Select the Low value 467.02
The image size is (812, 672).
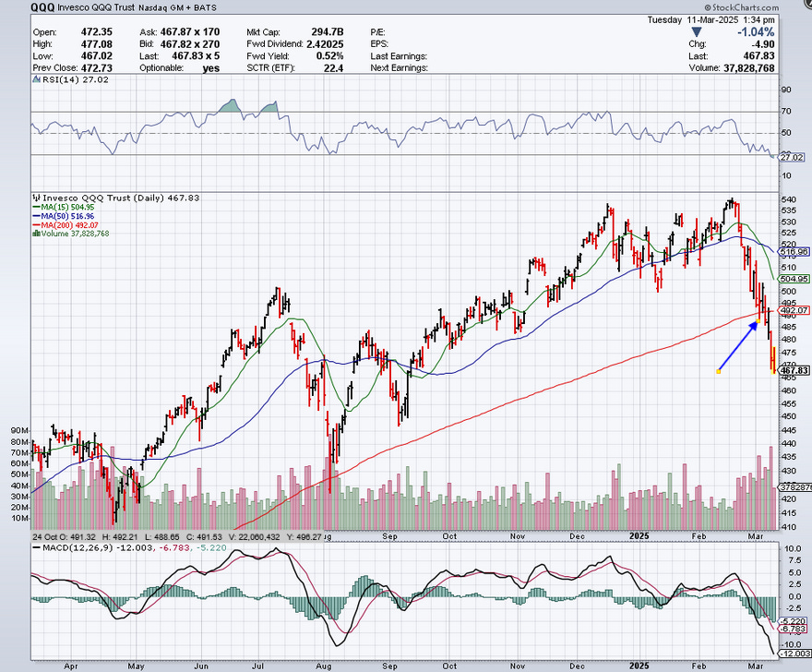[x=96, y=56]
